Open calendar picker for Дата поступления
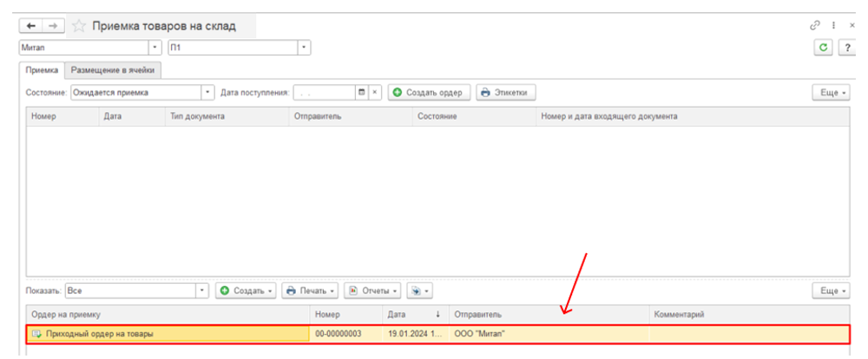868x359 pixels. click(x=361, y=93)
